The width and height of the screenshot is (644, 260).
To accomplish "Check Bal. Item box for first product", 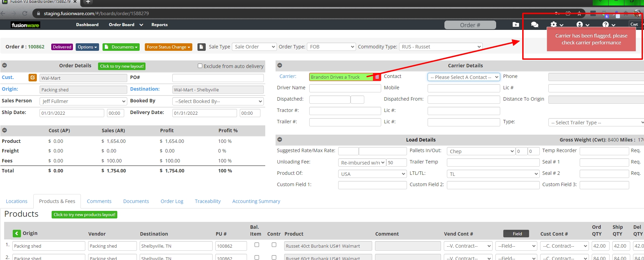I will [x=257, y=245].
